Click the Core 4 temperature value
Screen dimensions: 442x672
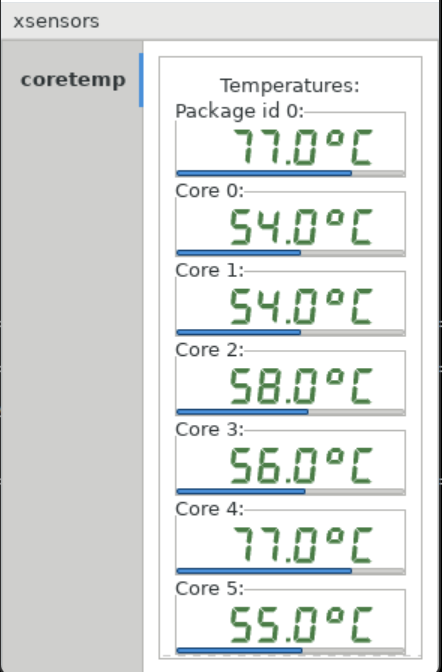click(x=302, y=545)
